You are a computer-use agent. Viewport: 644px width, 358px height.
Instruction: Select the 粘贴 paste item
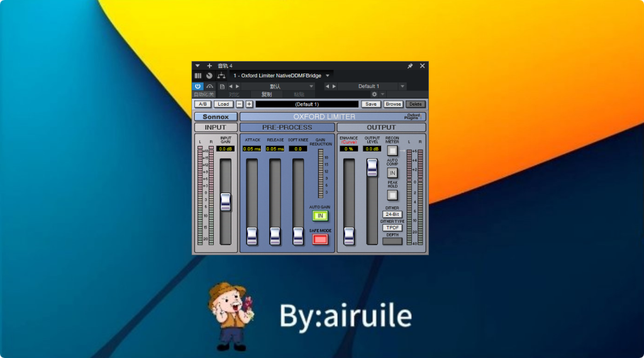coord(299,94)
